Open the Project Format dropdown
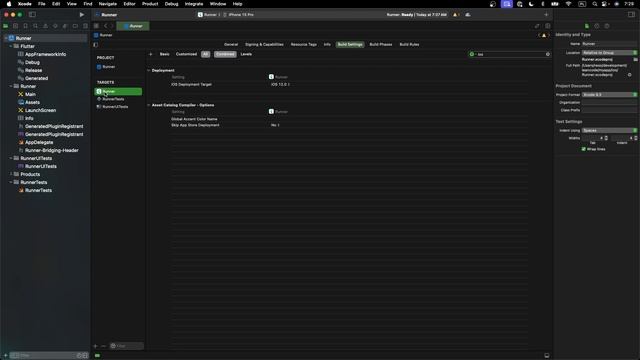 click(609, 95)
